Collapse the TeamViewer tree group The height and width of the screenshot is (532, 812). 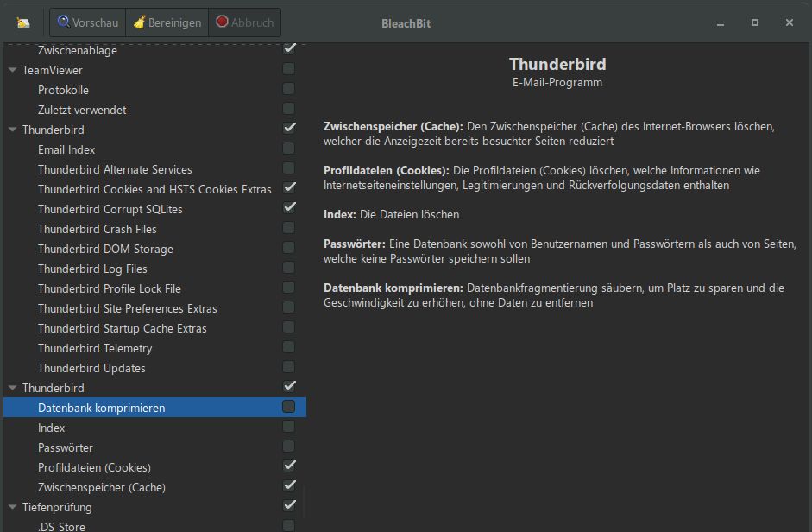(x=13, y=70)
